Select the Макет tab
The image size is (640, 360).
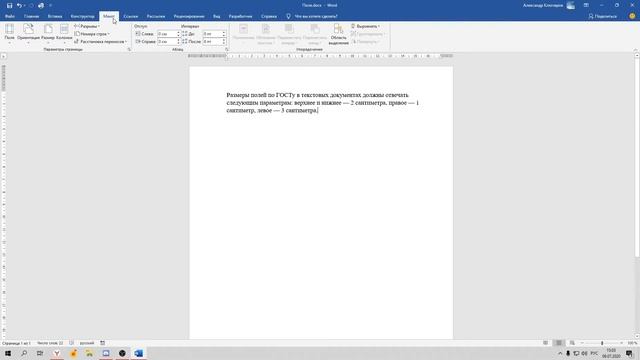click(109, 16)
